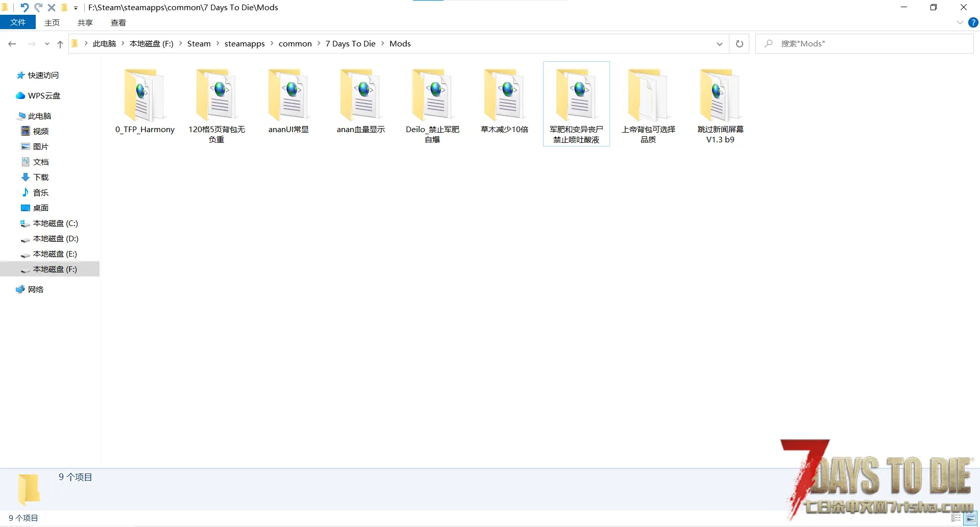Navigate to common breadcrumb
980x527 pixels.
coord(295,43)
